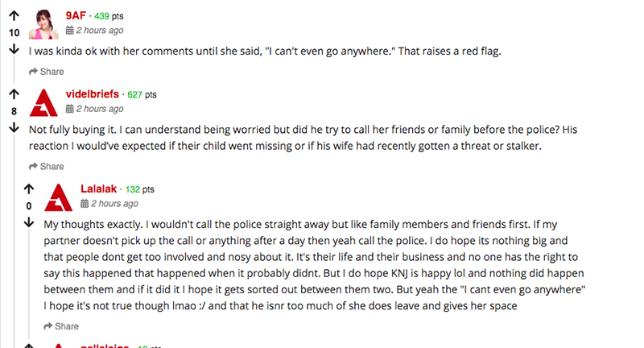
Task: Click the timestamp on Lalalak's reply
Action: click(x=114, y=203)
